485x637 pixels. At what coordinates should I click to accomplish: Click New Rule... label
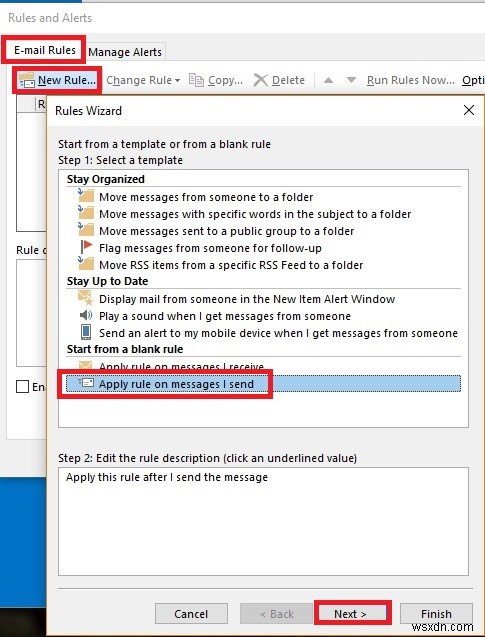[x=67, y=80]
